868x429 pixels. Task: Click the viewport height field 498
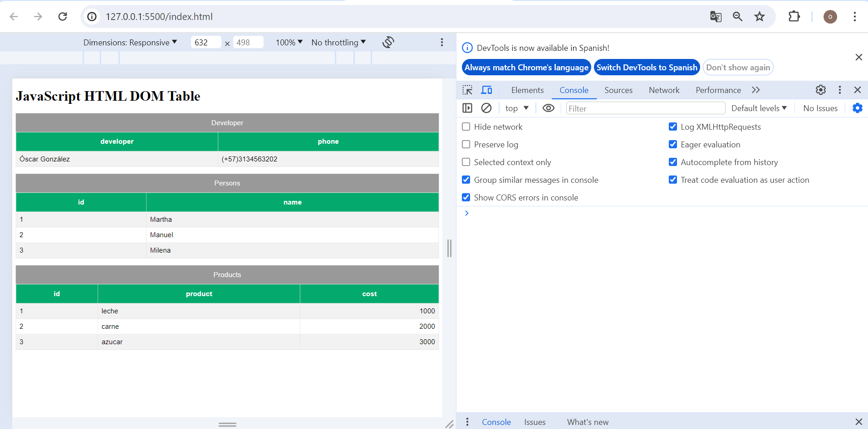coord(248,42)
